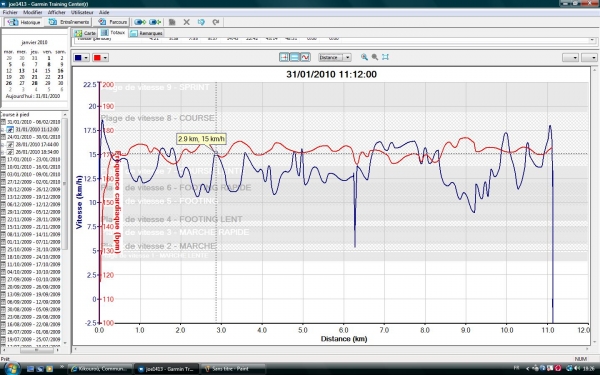Click the delete X toolbar icon
The image size is (600, 375).
[186, 22]
